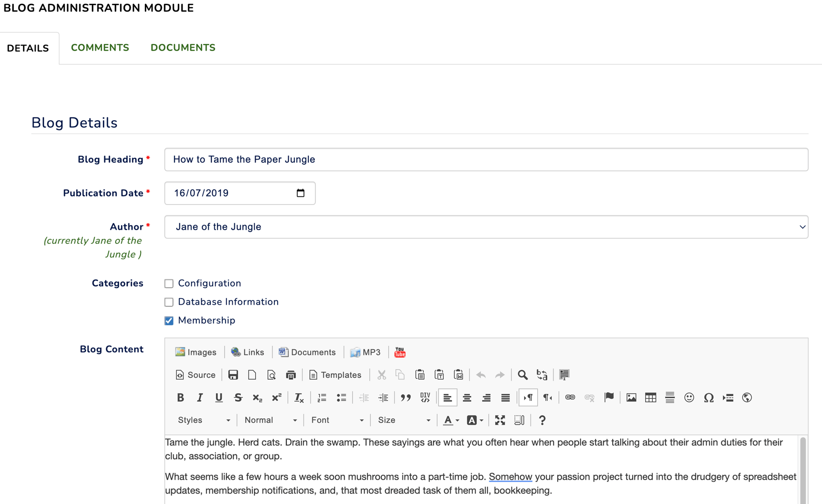Tick the Database Information checkbox
The image size is (822, 504).
tap(169, 302)
